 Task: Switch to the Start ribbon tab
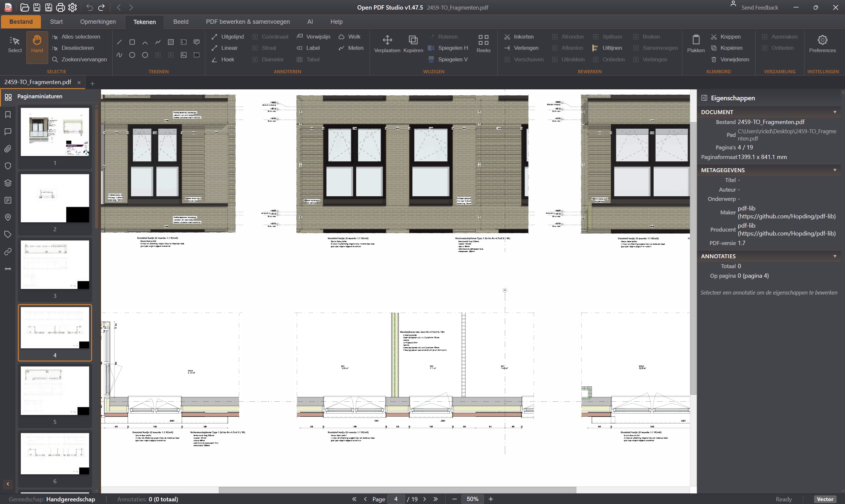click(x=56, y=22)
